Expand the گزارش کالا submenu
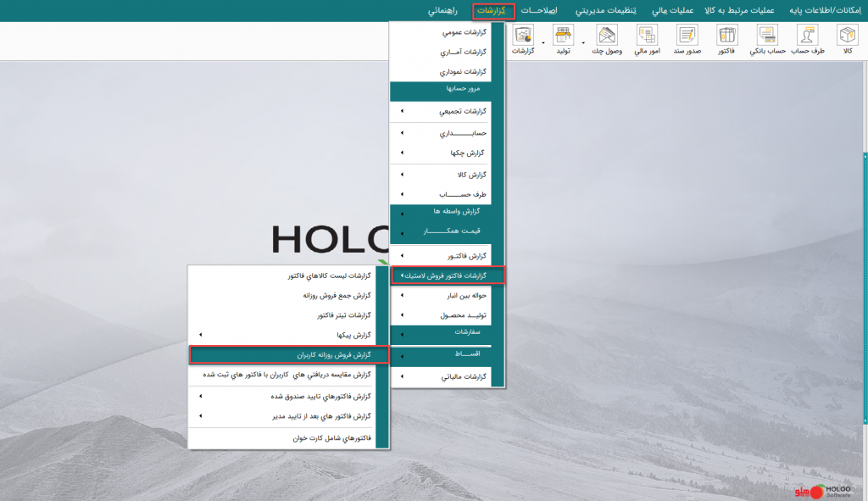868x501 pixels. click(x=440, y=175)
